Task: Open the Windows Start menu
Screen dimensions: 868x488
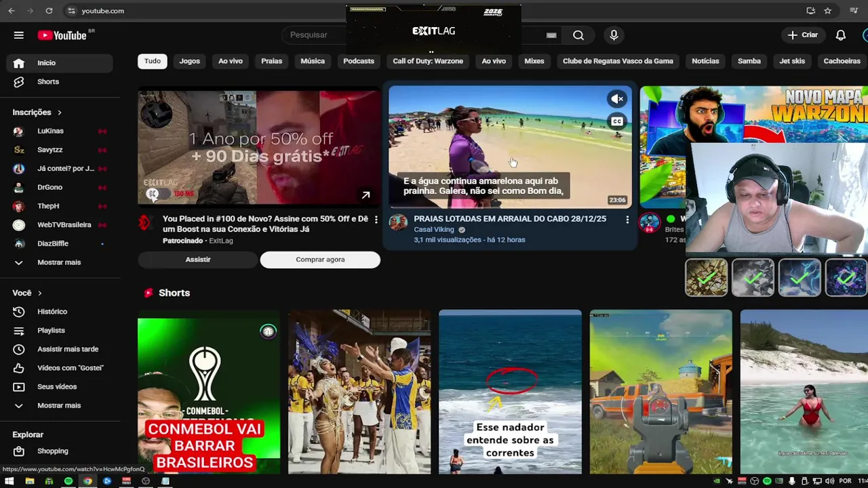Action: (9, 481)
